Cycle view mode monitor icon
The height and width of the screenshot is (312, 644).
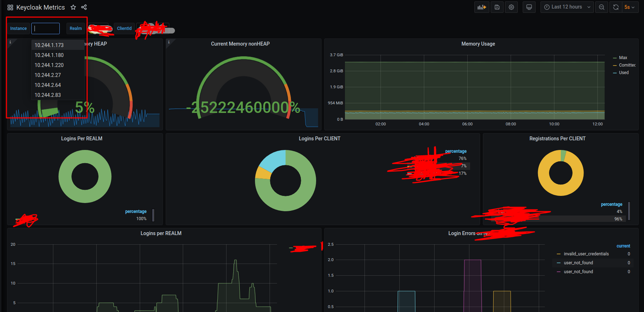tap(529, 7)
